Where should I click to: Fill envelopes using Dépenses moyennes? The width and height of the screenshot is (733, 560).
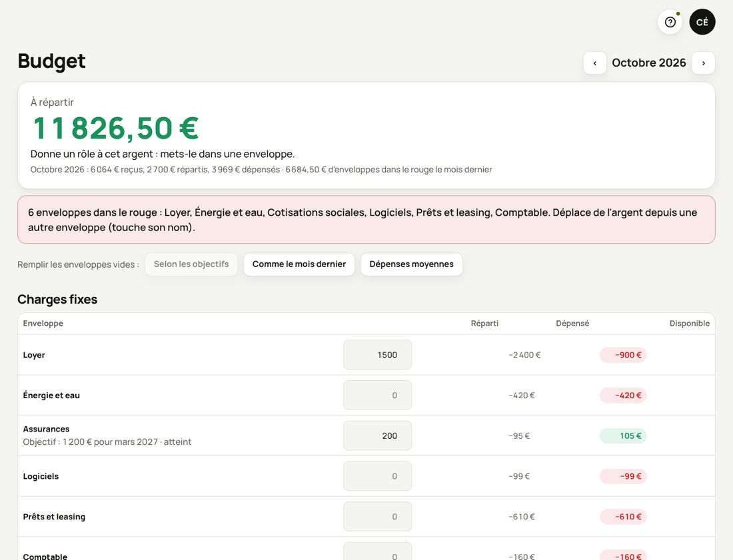coord(411,264)
